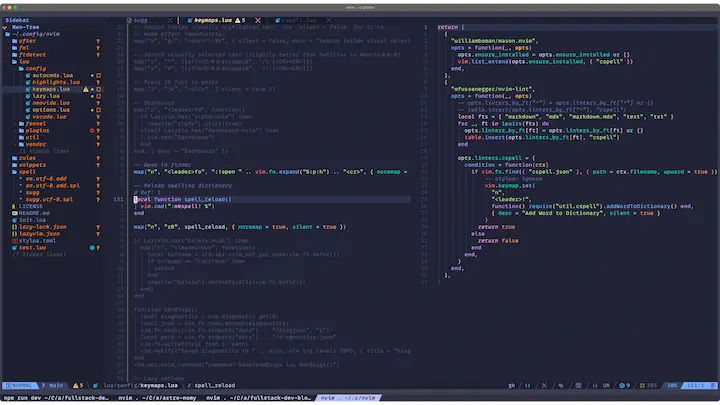Click the main branch name in statusline

pos(56,385)
